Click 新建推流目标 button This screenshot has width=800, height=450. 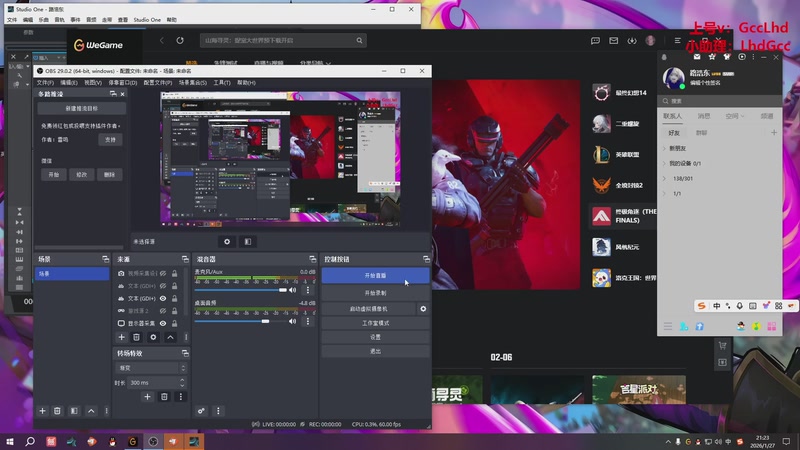pyautogui.click(x=82, y=109)
